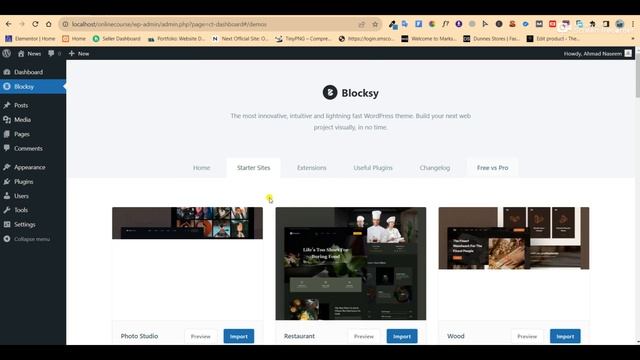Switch to the Home tab
The height and width of the screenshot is (360, 640).
coord(202,168)
